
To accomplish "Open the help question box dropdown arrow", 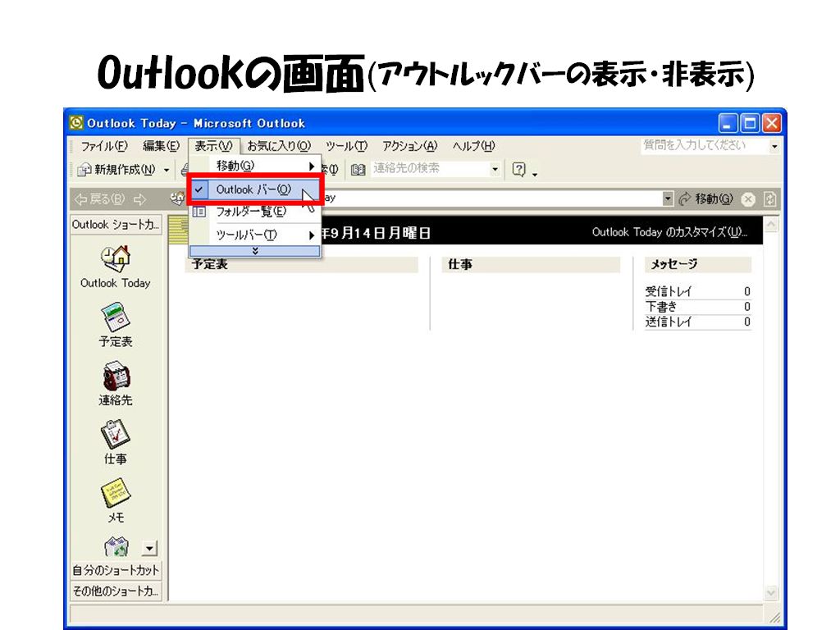I will pos(774,146).
